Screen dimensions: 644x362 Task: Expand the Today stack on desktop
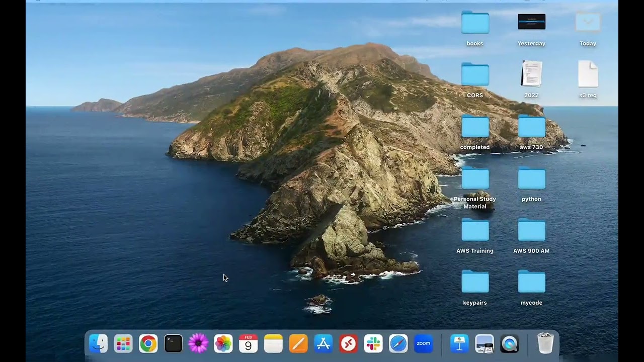coord(588,23)
